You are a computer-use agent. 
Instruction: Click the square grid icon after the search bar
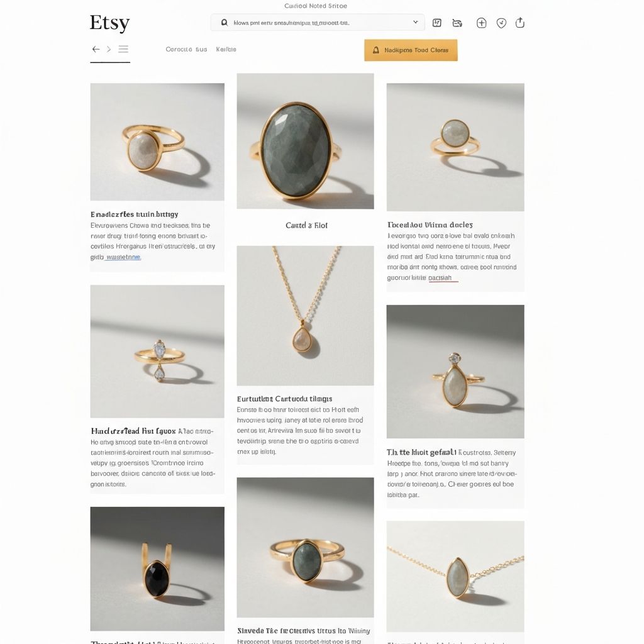click(x=437, y=23)
